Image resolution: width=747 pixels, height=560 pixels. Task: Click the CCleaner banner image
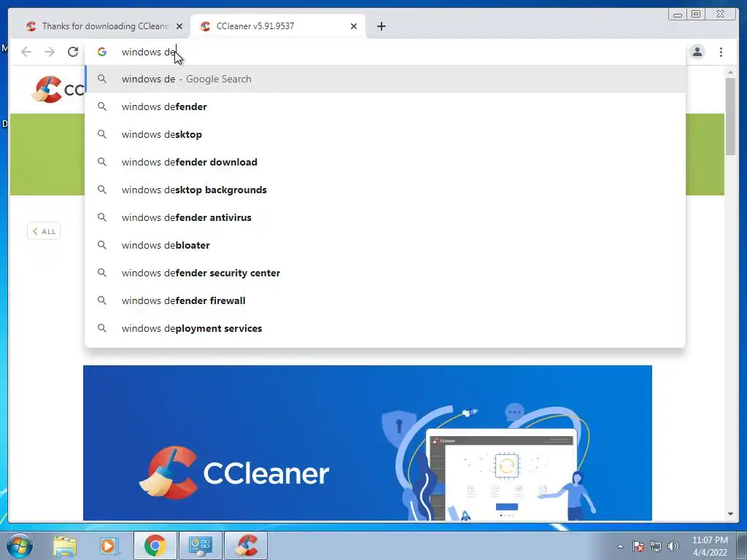(x=368, y=443)
